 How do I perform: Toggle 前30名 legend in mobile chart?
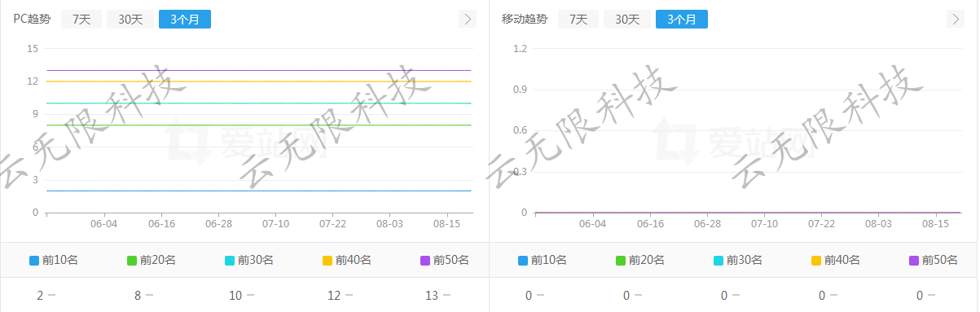click(x=738, y=261)
